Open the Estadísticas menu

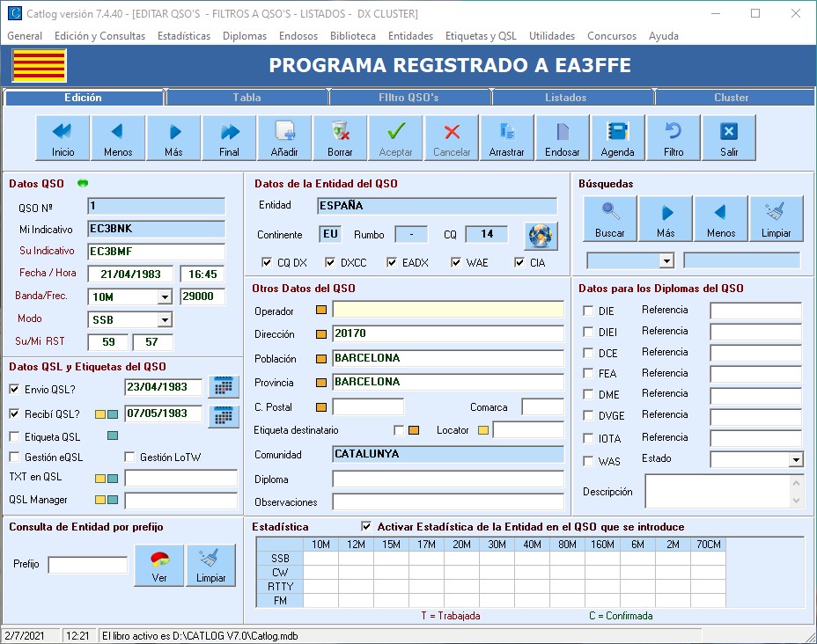pyautogui.click(x=184, y=36)
